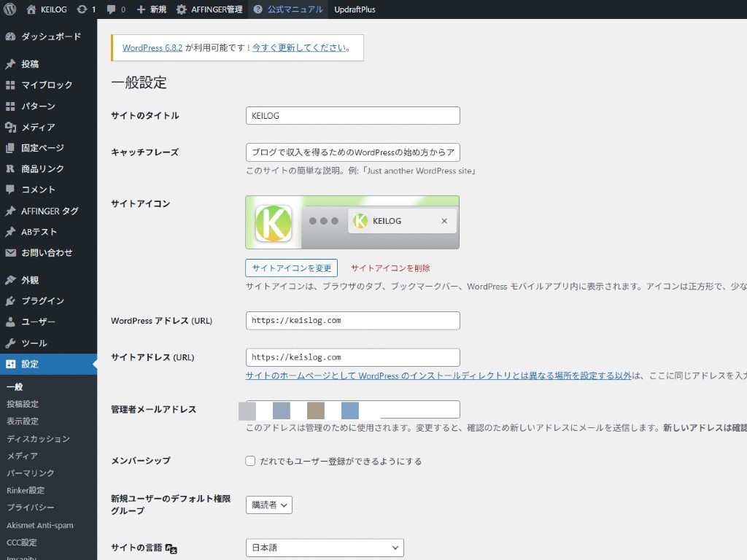
Task: Click the plus icon for 新規
Action: click(x=141, y=9)
